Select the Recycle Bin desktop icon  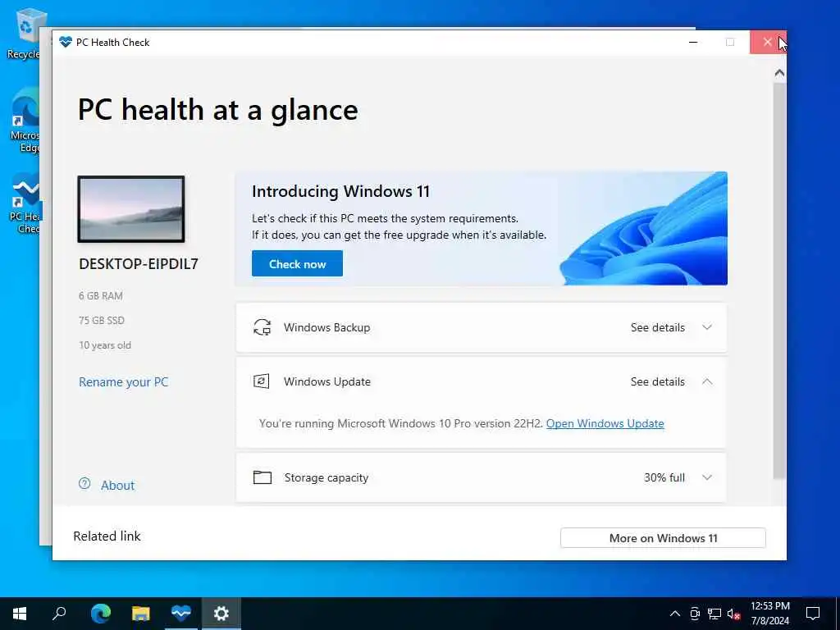24,33
